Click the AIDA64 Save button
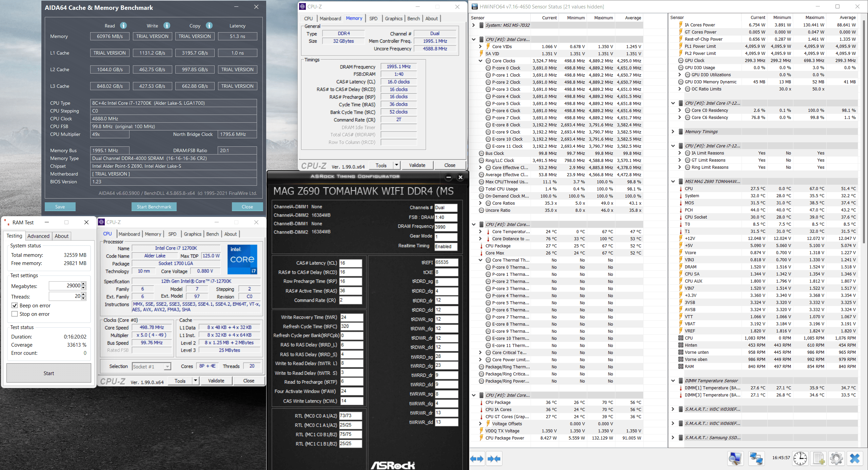The image size is (868, 470). click(60, 207)
